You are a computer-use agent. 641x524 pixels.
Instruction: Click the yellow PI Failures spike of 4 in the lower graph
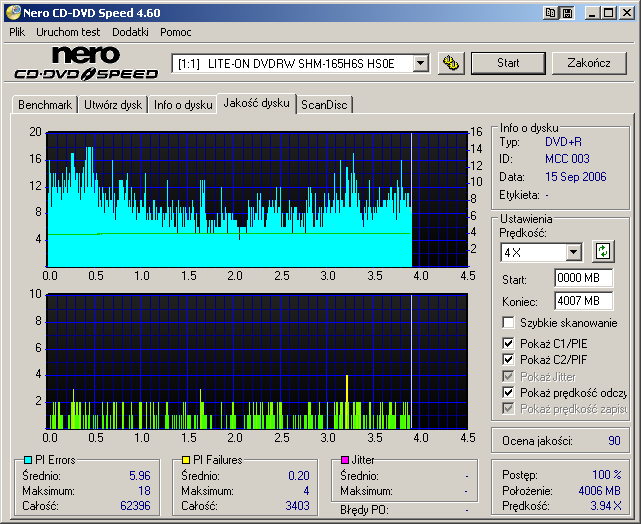347,401
